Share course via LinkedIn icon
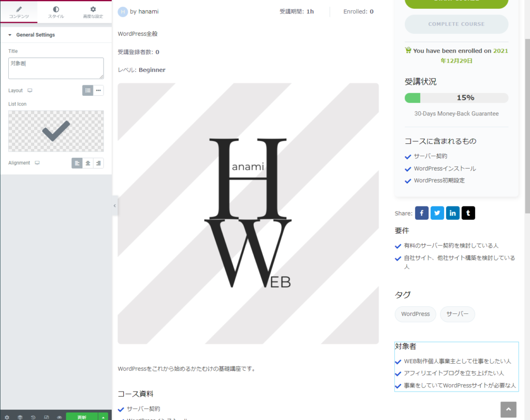This screenshot has width=530, height=420. coord(453,213)
